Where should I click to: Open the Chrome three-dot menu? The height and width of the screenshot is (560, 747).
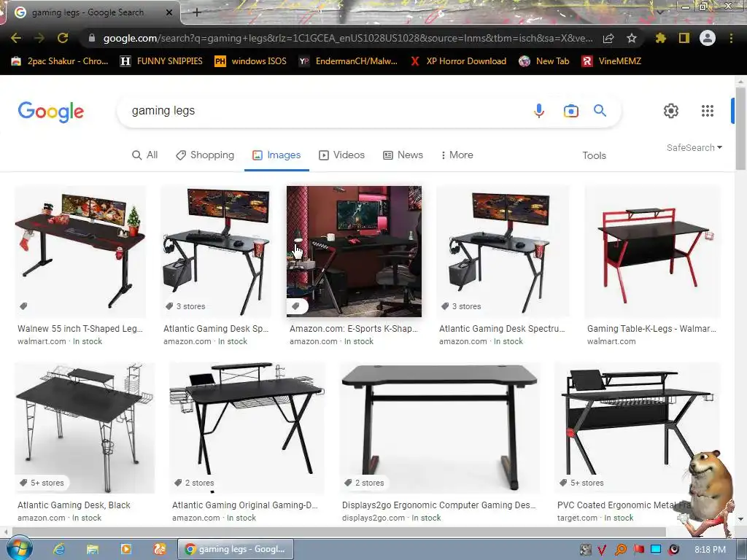pos(731,38)
